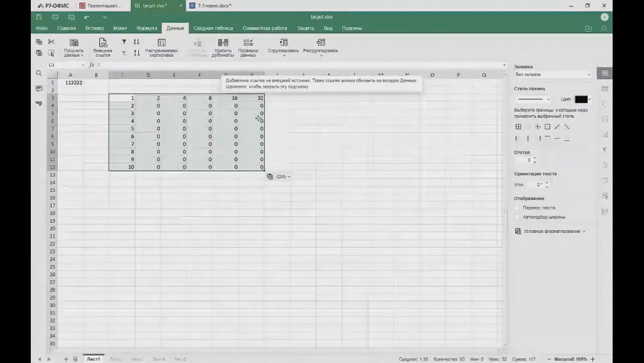Expand the Заливка fill dropdown
The width and height of the screenshot is (644, 363).
point(553,75)
